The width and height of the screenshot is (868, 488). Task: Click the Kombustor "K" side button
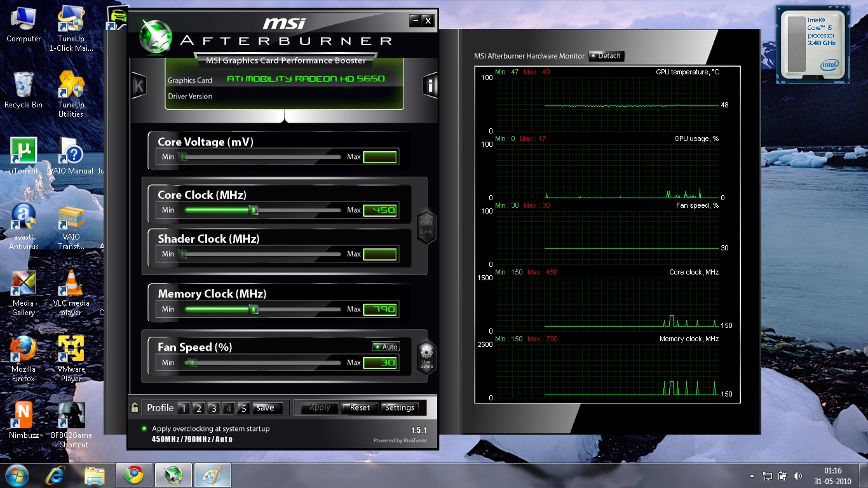click(139, 86)
